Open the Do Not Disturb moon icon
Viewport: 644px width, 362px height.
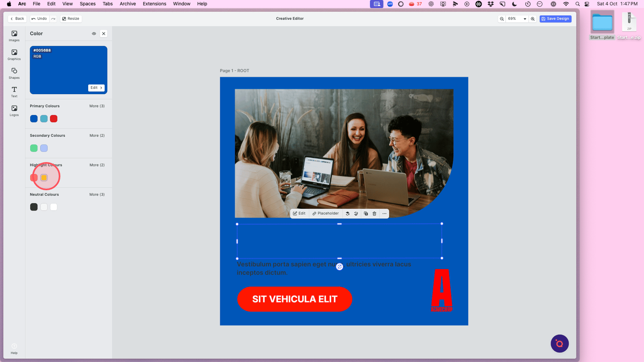coord(514,4)
